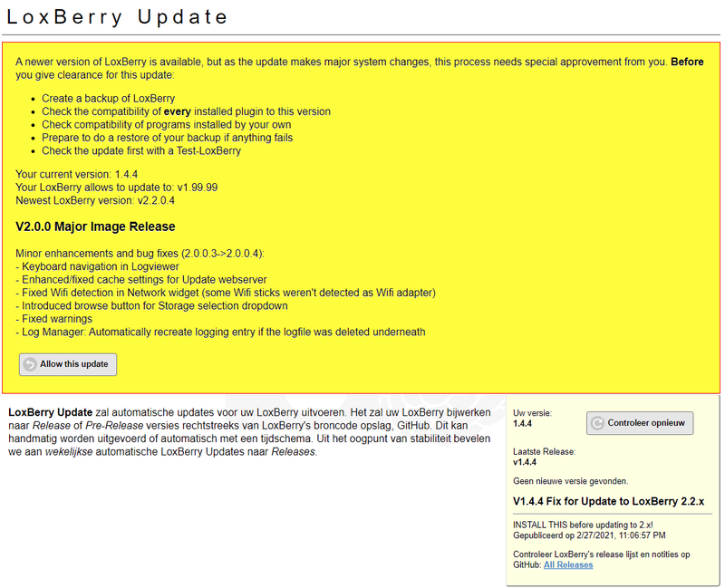Click the 'Log Manager: Automatically recreate logging entry' line
The width and height of the screenshot is (725, 588).
220,332
